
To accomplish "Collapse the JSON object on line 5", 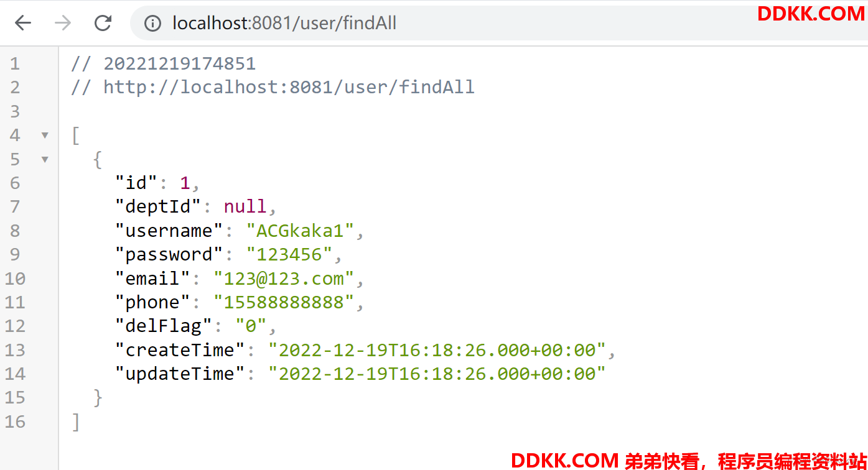I will (x=45, y=159).
